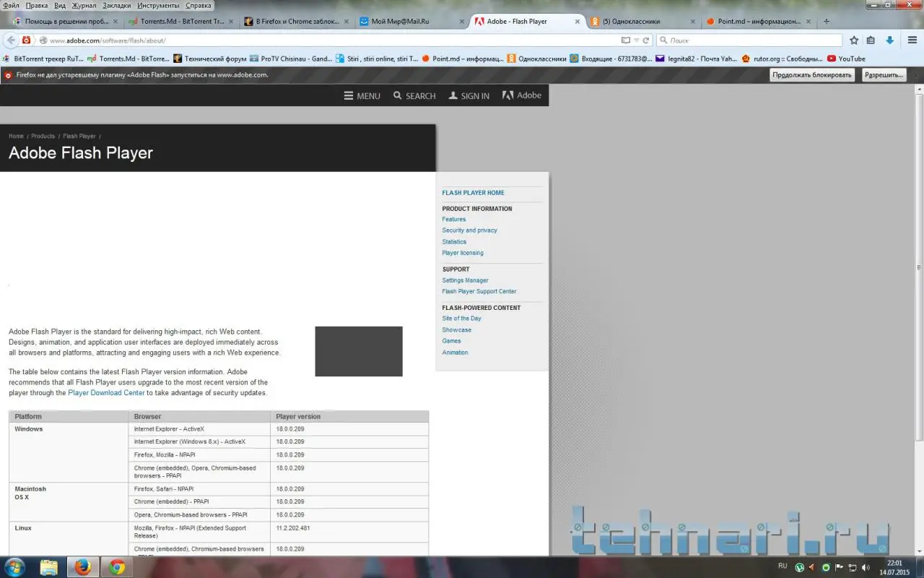Open the ProTV Chisinau bookmark
924x578 pixels.
click(x=291, y=59)
